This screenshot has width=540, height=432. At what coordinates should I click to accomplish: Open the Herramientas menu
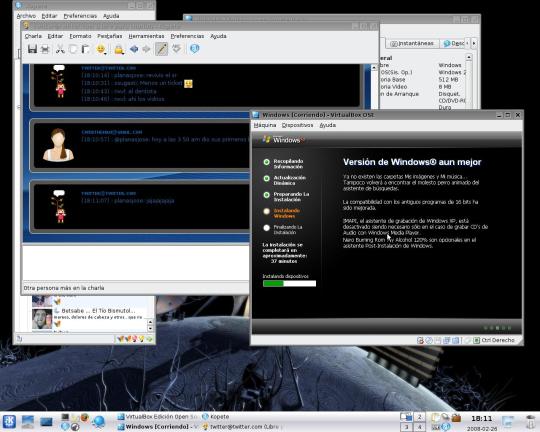(146, 36)
